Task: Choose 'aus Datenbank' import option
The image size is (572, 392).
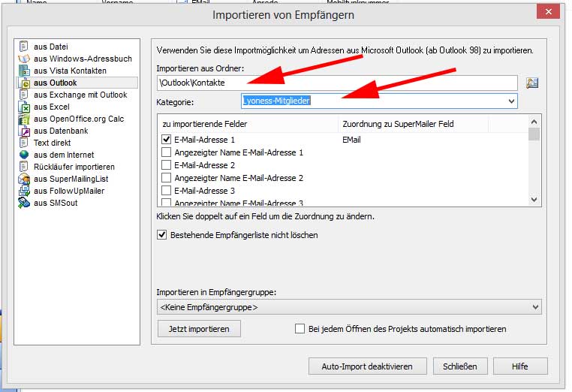Action: click(61, 131)
